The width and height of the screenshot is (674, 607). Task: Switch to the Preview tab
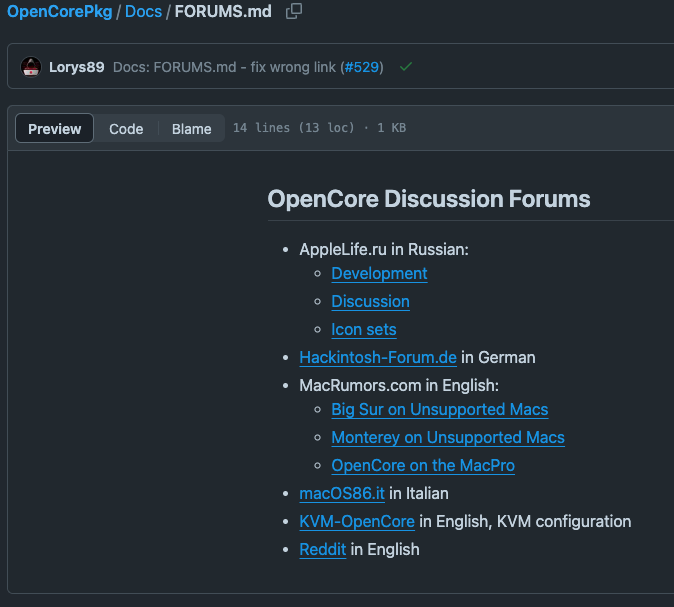55,129
